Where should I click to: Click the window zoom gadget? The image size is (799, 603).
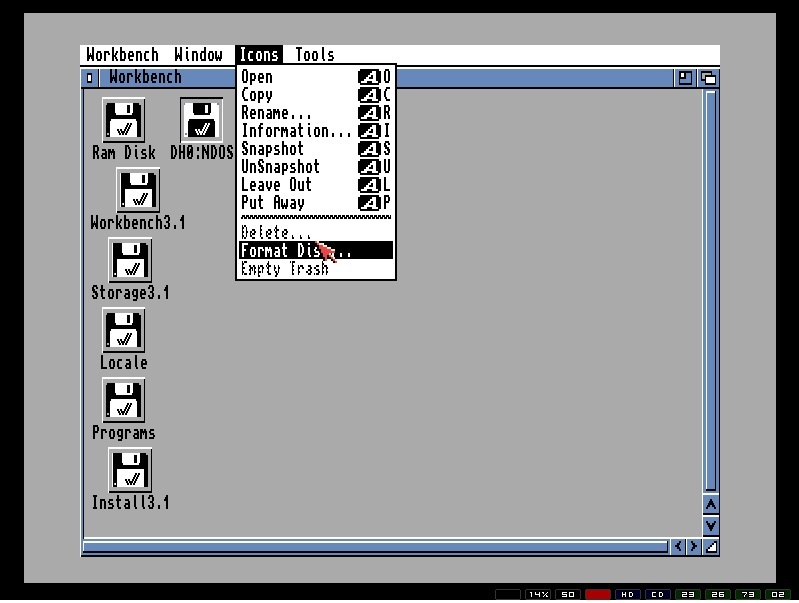[x=685, y=78]
